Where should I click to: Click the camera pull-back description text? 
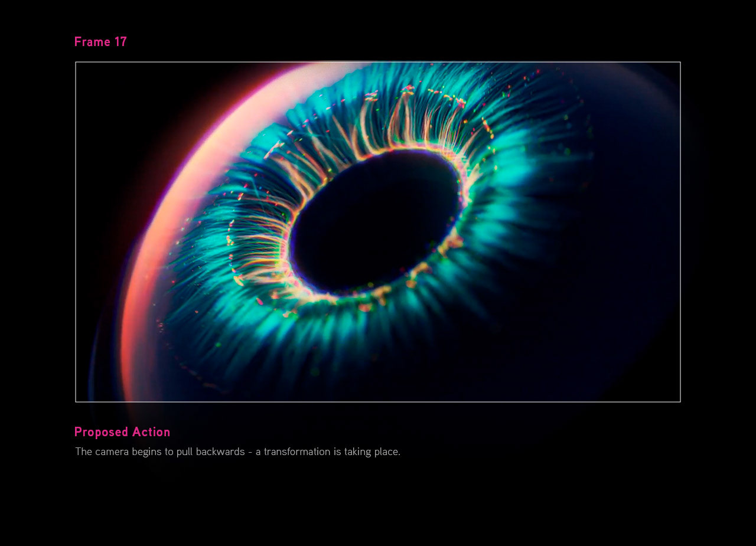coord(237,452)
